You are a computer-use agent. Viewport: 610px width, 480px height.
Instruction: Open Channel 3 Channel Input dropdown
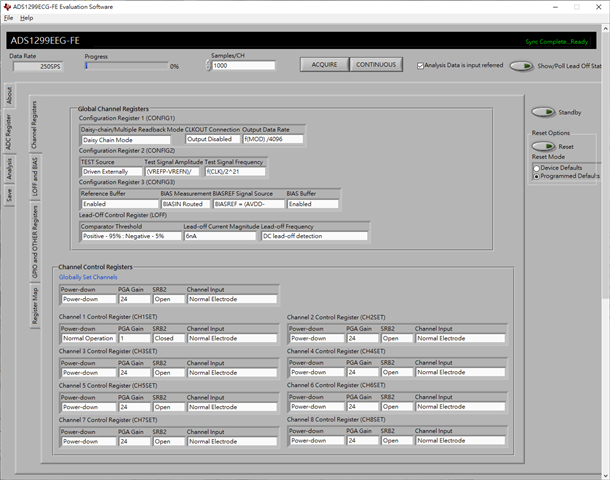[x=232, y=373]
